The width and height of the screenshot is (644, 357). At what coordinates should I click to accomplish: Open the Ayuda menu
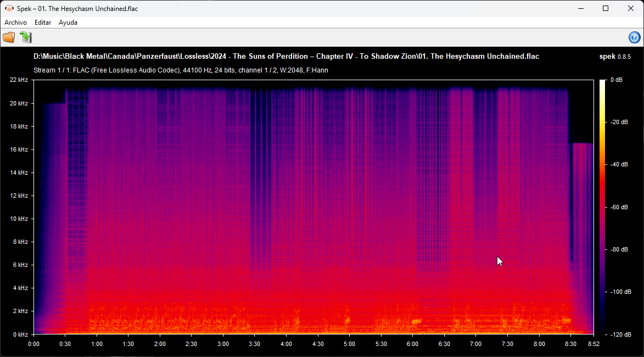coord(68,23)
